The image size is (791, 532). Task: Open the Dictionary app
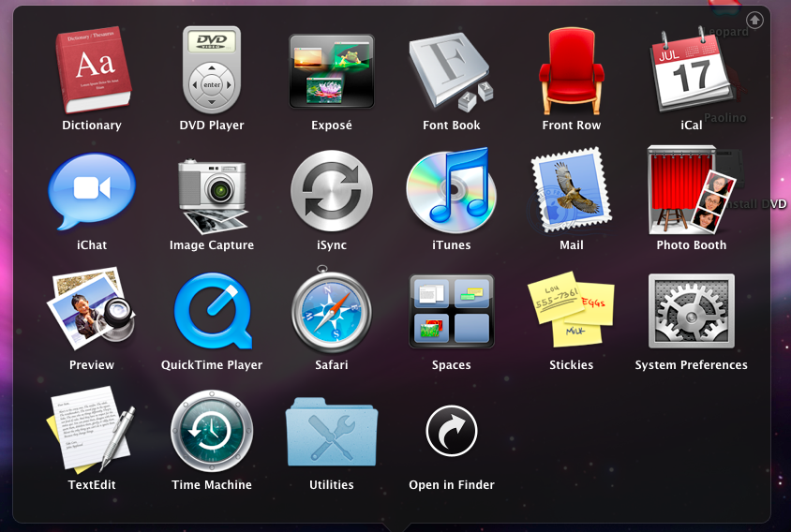pyautogui.click(x=93, y=70)
